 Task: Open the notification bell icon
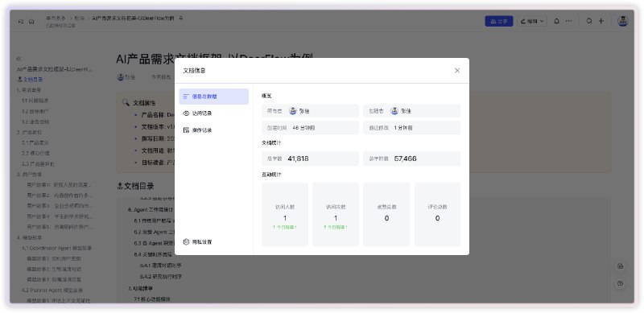(556, 22)
